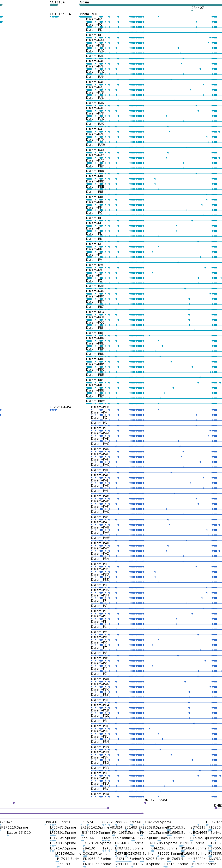This screenshot has height=868, width=222.
Task: Click the Dscam-RBS transcript name
Action: [x=95, y=380]
